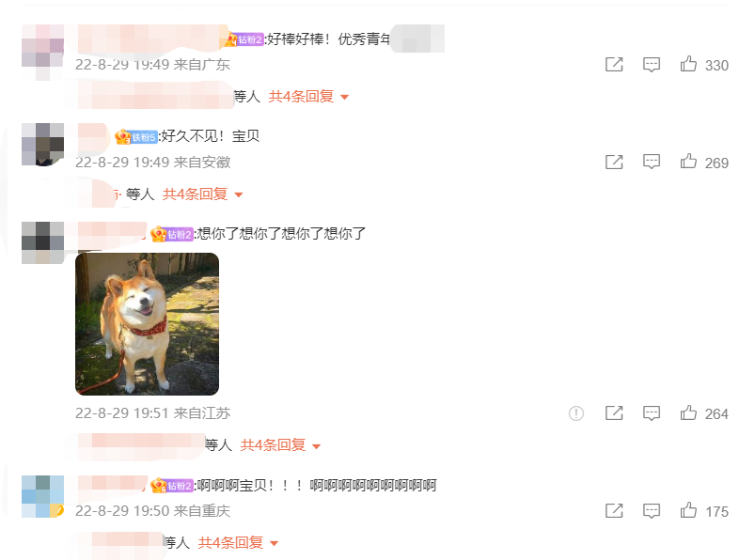Expand 共4条回复 under the 广东 comment
Viewport: 739px width, 560px height.
click(x=308, y=97)
